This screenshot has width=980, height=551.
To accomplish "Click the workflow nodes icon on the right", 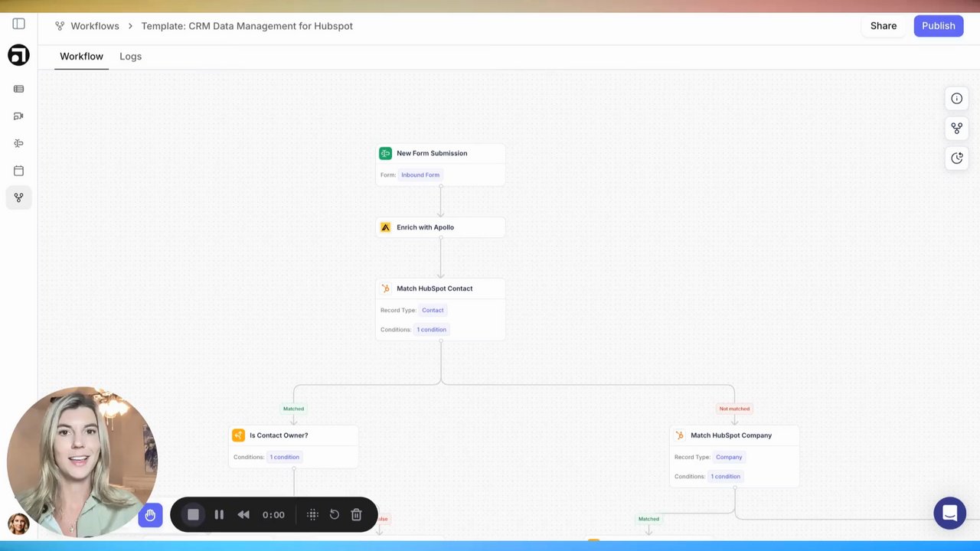I will [x=957, y=128].
